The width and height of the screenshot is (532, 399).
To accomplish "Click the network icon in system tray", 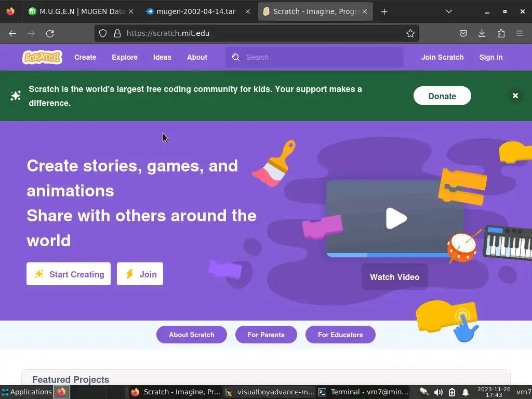I will point(424,392).
